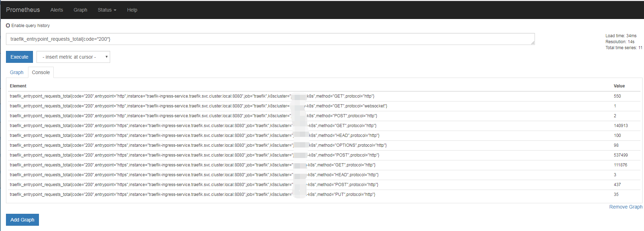Image resolution: width=644 pixels, height=231 pixels.
Task: Click the Prometheus brand logo link
Action: pyautogui.click(x=23, y=10)
